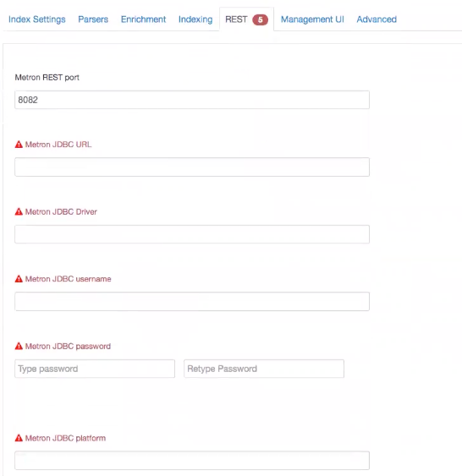The width and height of the screenshot is (462, 476).
Task: Click the warning icon beside Metron JDBC password
Action: (x=19, y=346)
